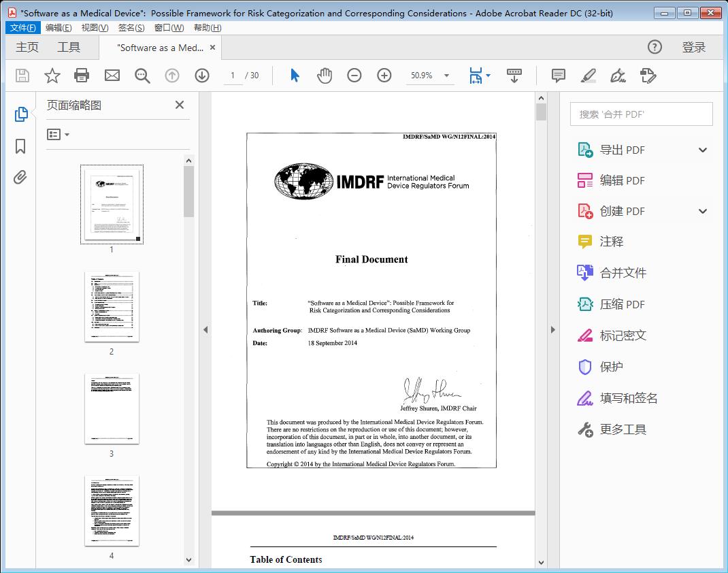Open 填写和签名 tool

tap(617, 398)
